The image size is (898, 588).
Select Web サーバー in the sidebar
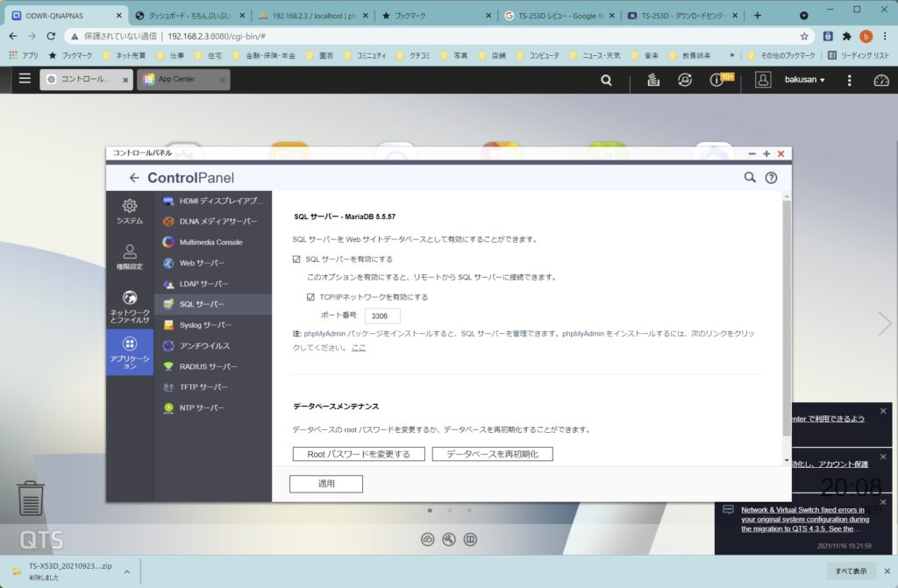click(202, 263)
